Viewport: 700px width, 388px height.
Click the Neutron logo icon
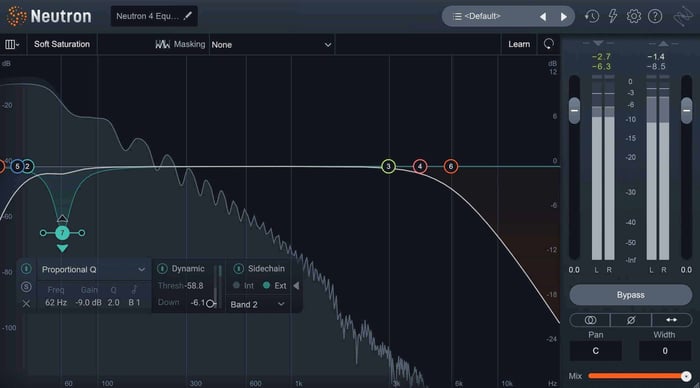tap(16, 16)
